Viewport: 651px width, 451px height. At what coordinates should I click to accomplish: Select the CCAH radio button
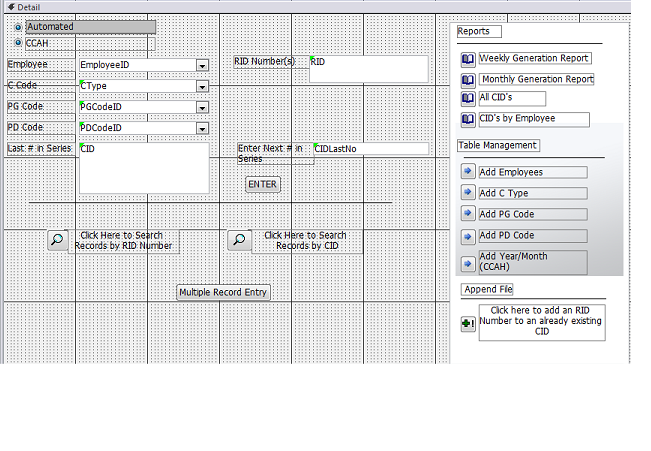[x=18, y=42]
